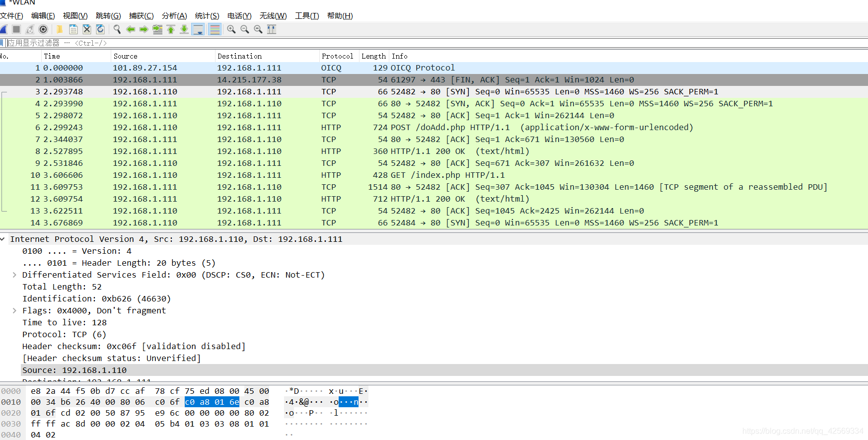Toggle auto-scroll during live capture
Image resolution: width=868 pixels, height=440 pixels.
tap(198, 29)
